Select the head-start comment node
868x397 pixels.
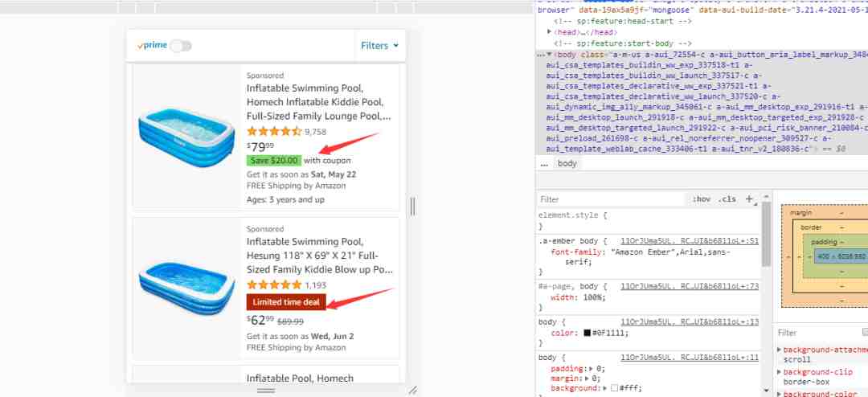623,22
